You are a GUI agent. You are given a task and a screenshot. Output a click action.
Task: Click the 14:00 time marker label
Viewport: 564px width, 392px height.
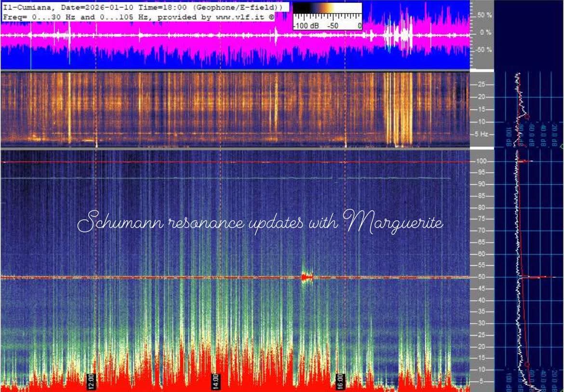pos(215,380)
